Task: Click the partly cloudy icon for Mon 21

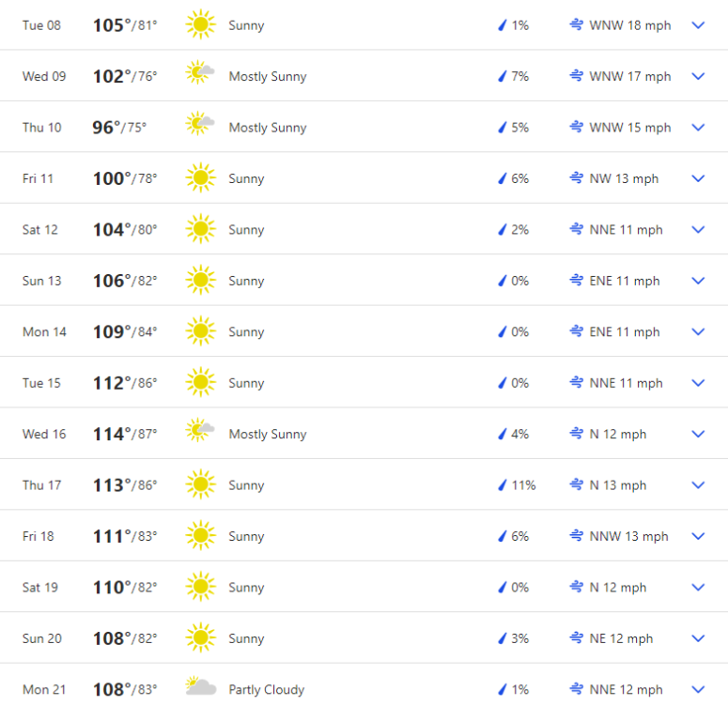Action: tap(200, 689)
